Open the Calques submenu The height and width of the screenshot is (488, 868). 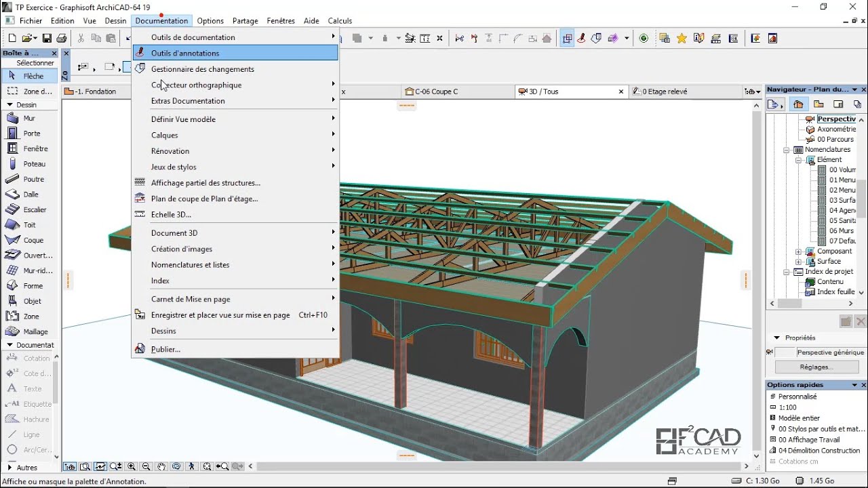235,135
